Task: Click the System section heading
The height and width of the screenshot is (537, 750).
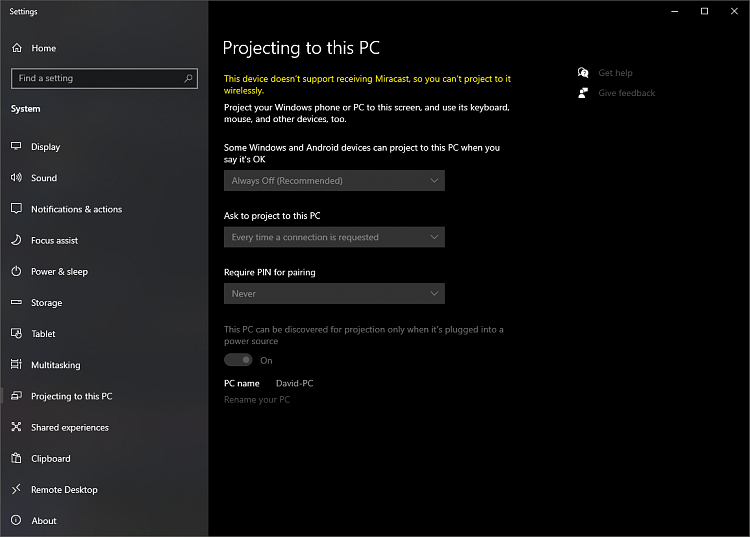Action: coord(25,109)
